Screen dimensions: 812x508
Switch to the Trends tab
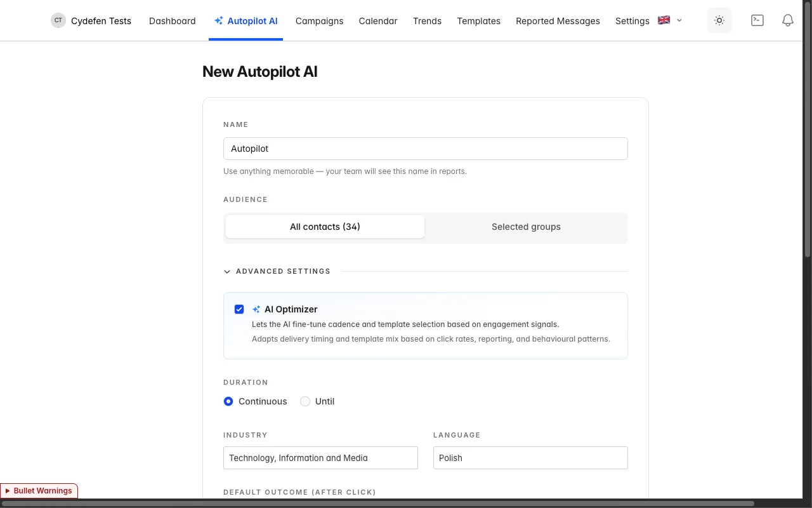(x=427, y=21)
